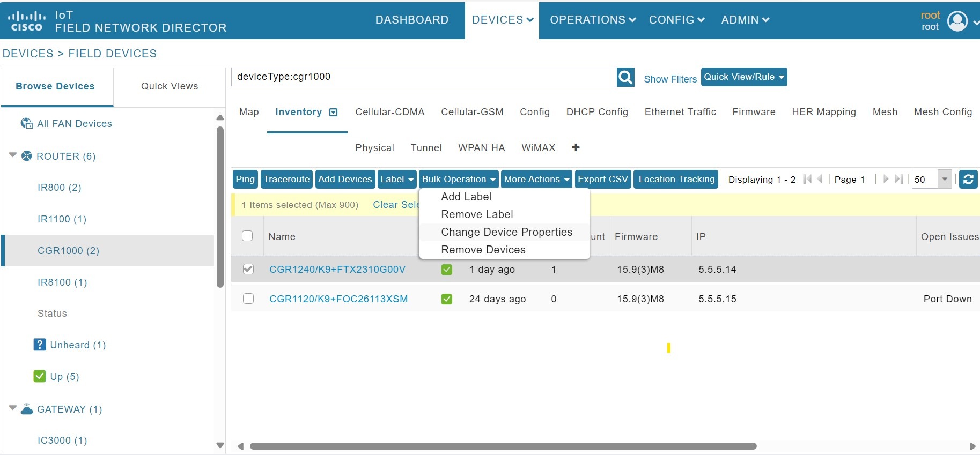
Task: Click the Traceroute button
Action: [x=286, y=179]
